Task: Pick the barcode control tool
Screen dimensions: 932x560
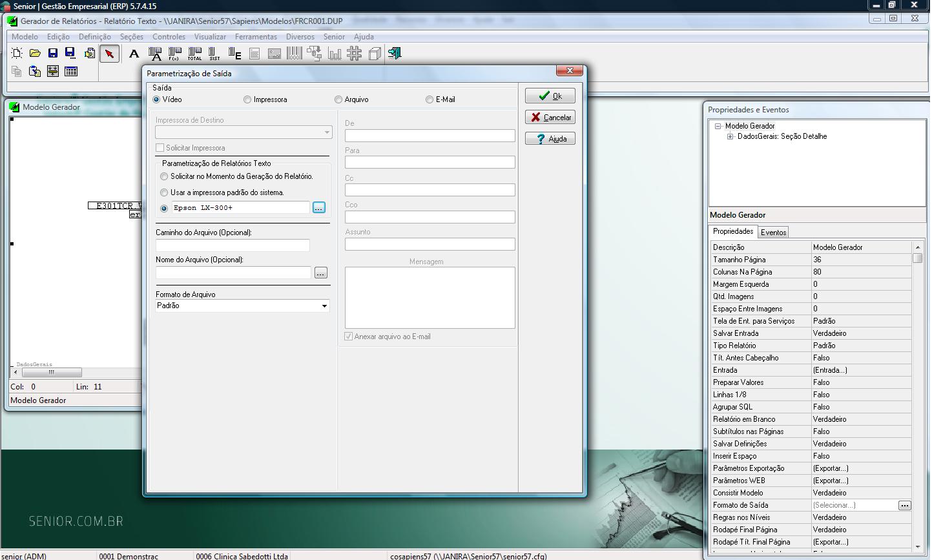Action: tap(294, 54)
